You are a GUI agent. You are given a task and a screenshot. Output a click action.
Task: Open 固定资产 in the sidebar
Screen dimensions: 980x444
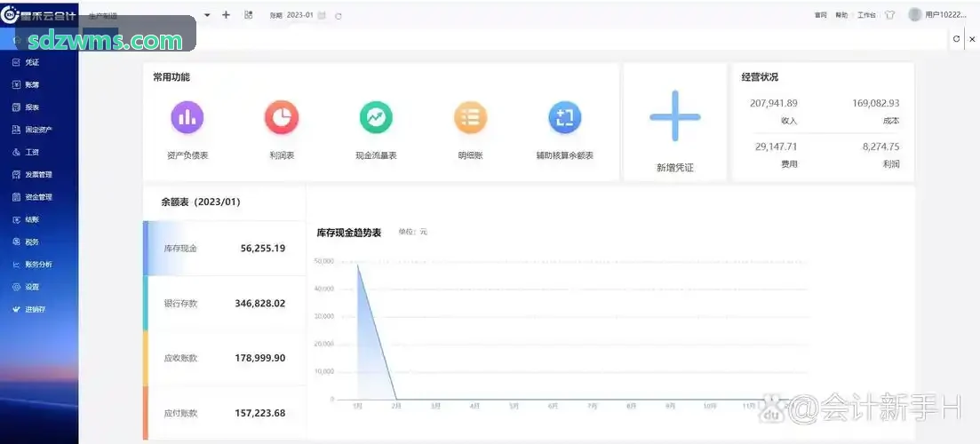pyautogui.click(x=39, y=130)
